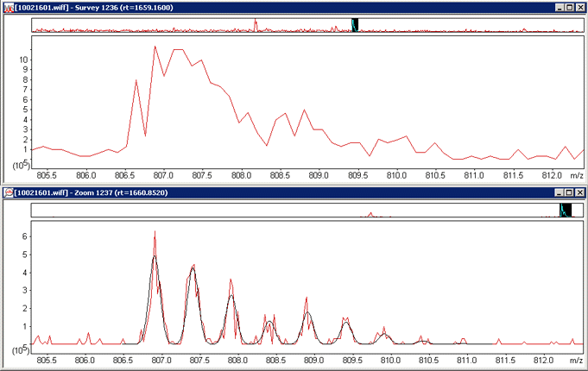Screen dimensions: 588x371
Task: Click tallest red peak in Survey overview strip
Action: click(x=256, y=26)
